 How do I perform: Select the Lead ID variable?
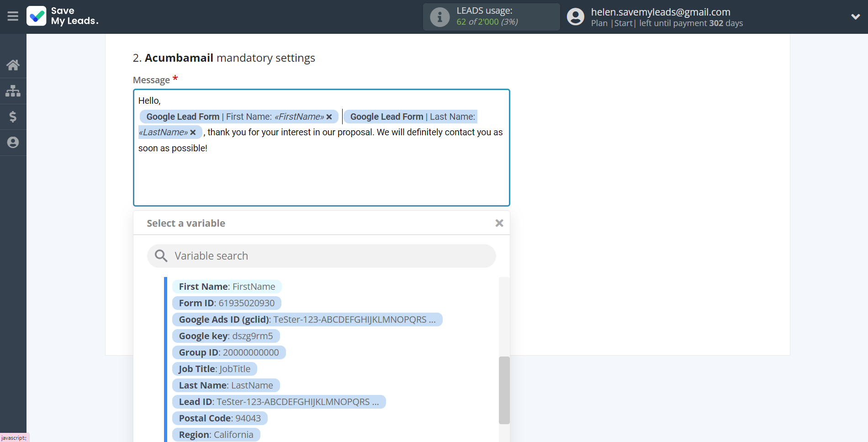(x=279, y=402)
